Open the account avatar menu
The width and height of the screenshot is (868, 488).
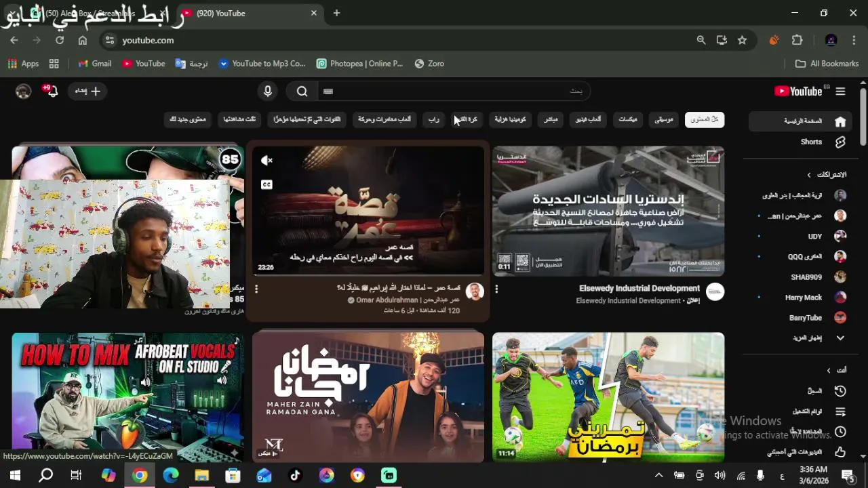coord(23,91)
